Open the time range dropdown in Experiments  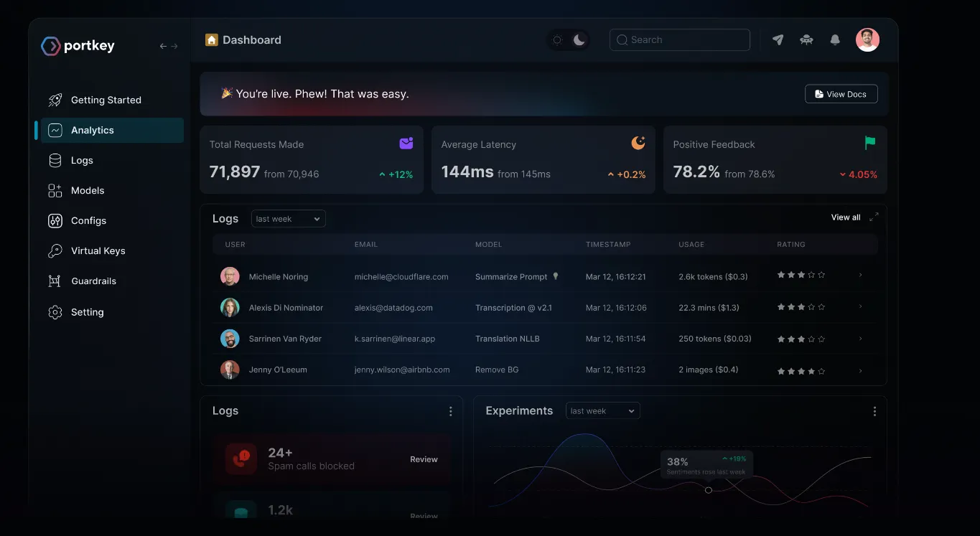602,410
